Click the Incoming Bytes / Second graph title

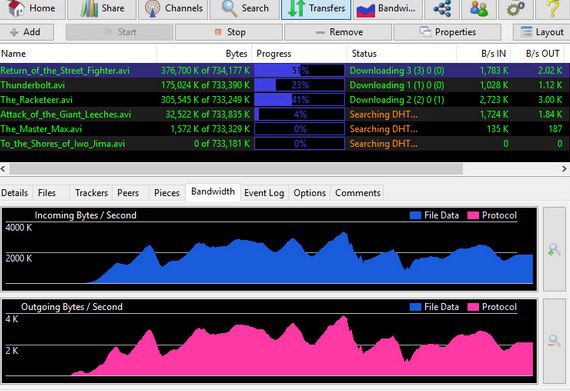(85, 215)
